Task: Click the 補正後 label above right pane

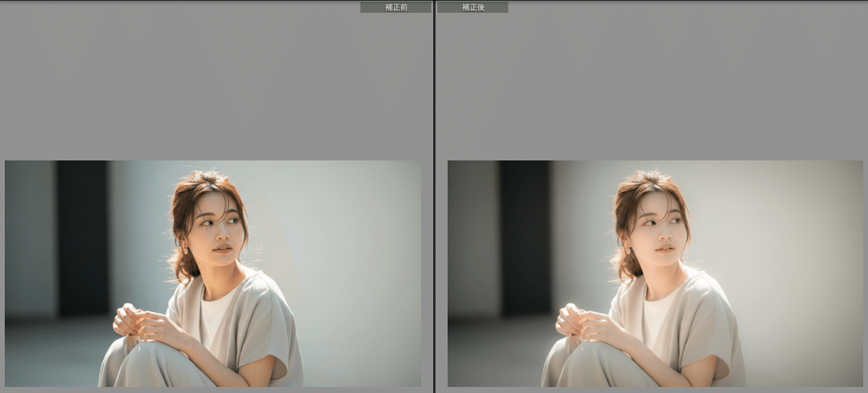Action: point(472,7)
